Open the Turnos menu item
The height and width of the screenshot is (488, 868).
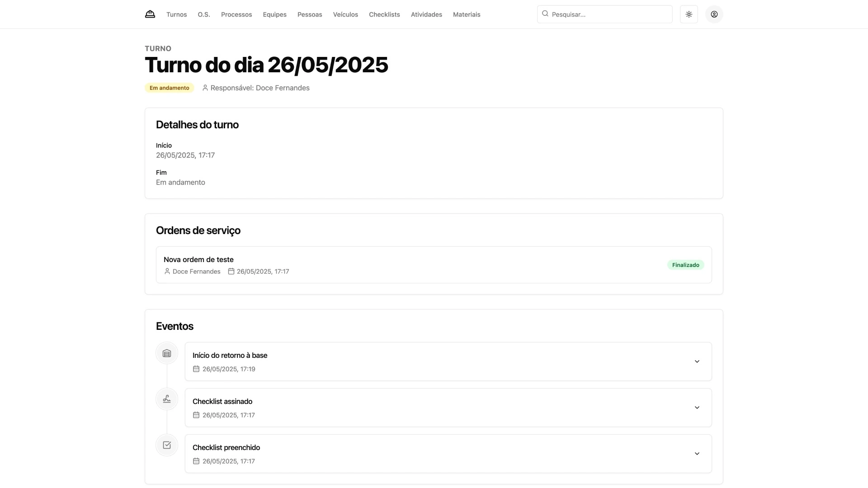[x=176, y=14]
